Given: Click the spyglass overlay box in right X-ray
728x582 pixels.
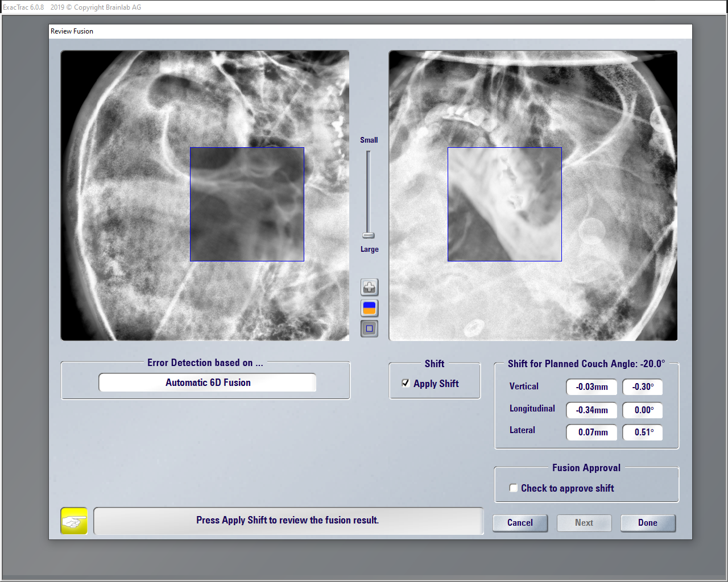Looking at the screenshot, I should click(x=504, y=204).
